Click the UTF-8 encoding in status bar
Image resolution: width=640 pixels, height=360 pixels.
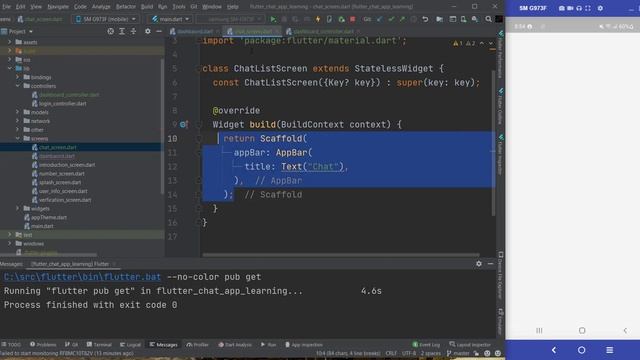pos(409,353)
